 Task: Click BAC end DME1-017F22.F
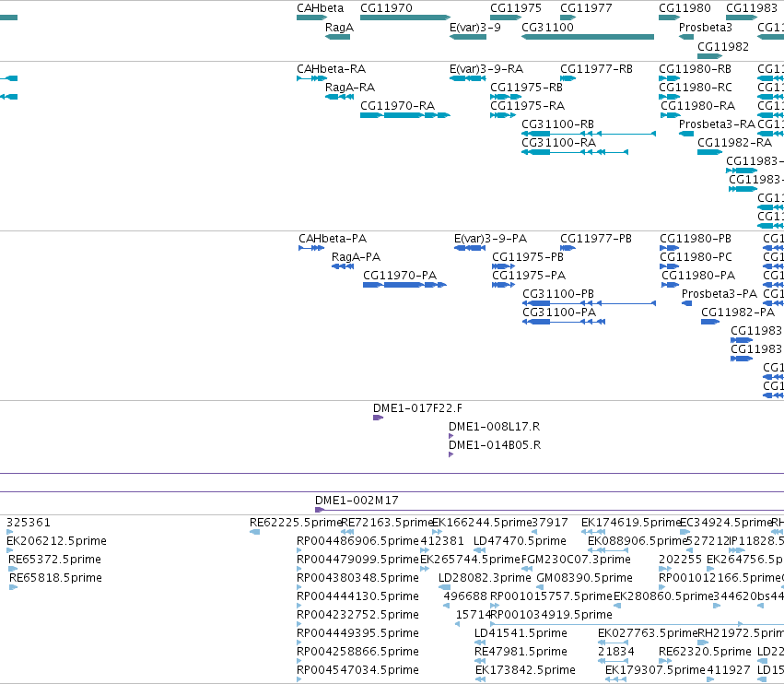point(378,418)
